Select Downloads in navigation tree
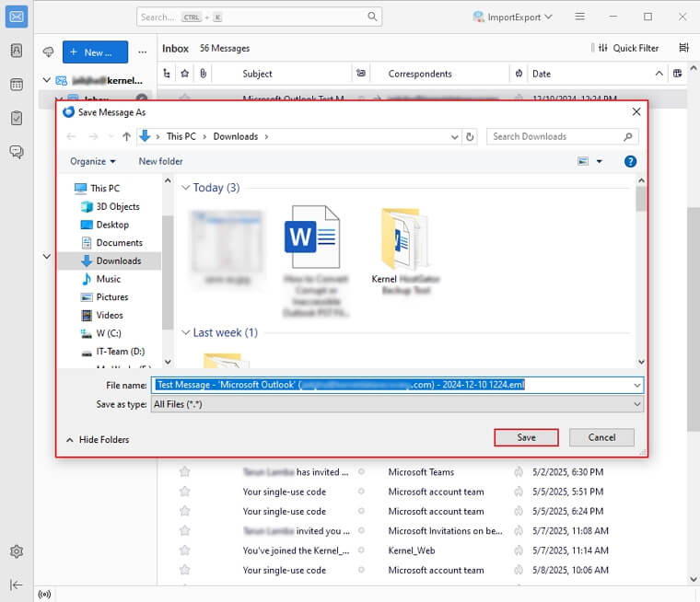The height and width of the screenshot is (602, 700). 118,261
